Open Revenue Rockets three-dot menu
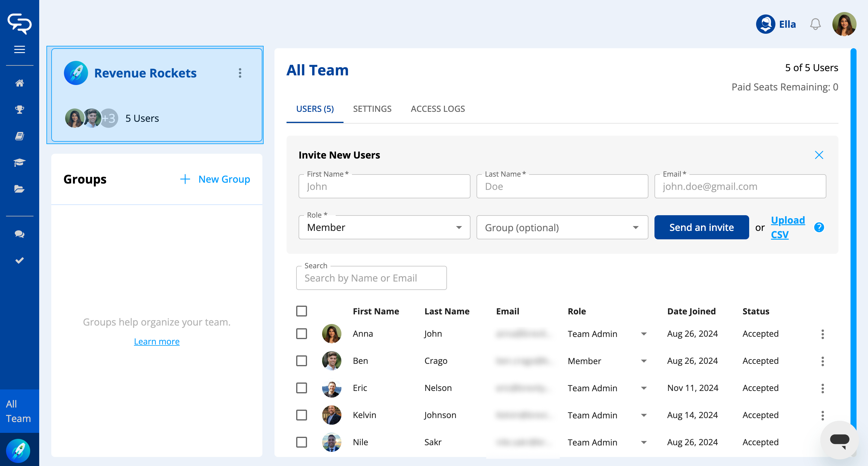Viewport: 868px width, 466px height. click(x=240, y=73)
